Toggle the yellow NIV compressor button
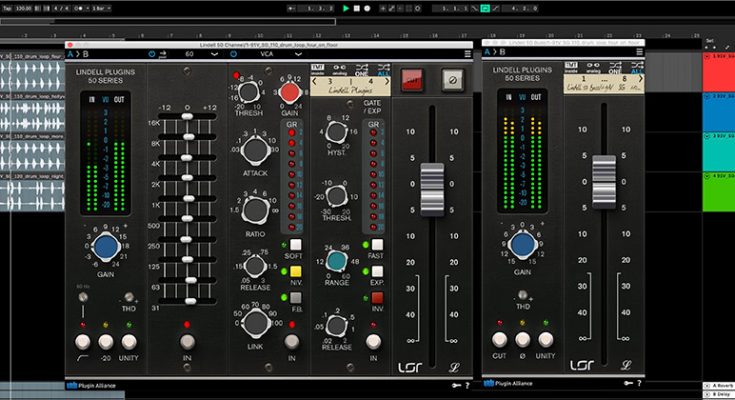 coord(296,270)
